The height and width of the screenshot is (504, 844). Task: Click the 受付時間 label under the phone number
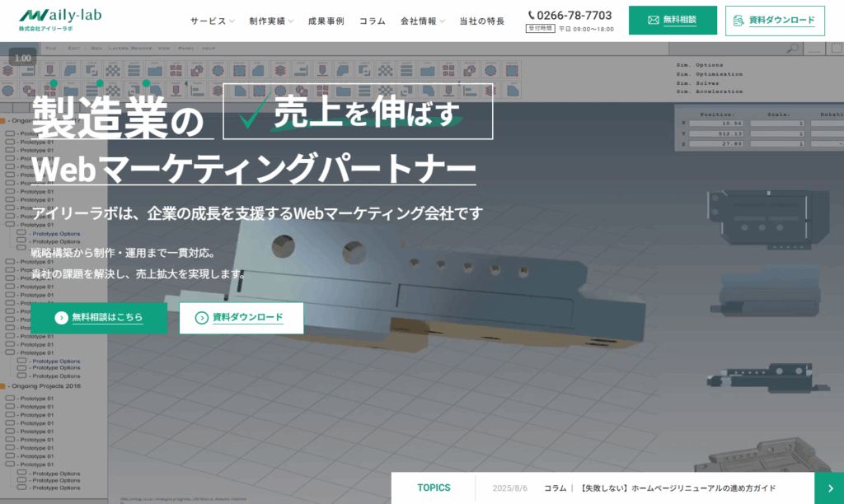(541, 29)
